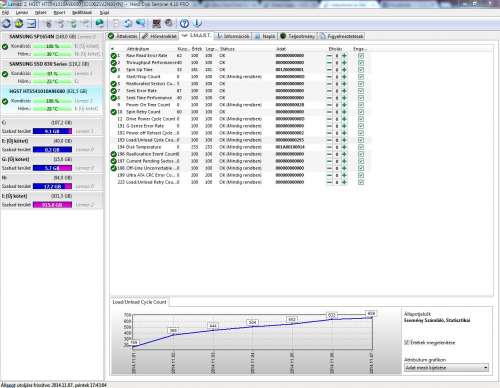Switch to the Teljesítmény tab

(298, 36)
